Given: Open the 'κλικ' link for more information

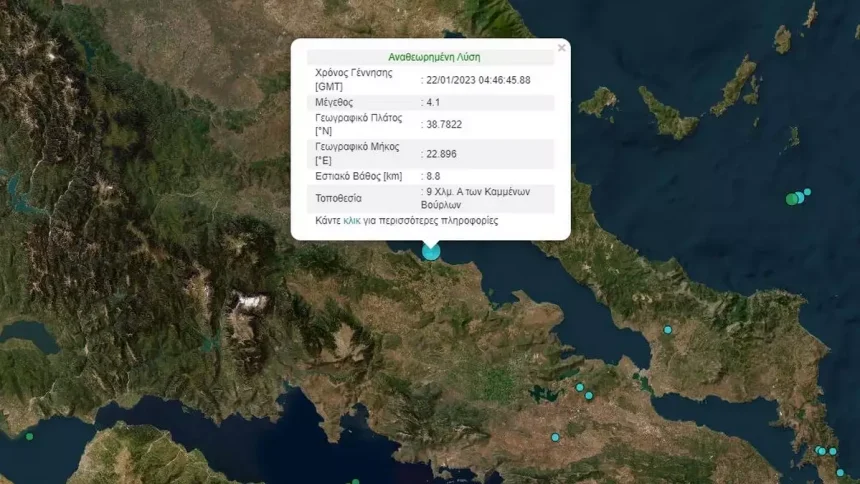Looking at the screenshot, I should click(352, 221).
